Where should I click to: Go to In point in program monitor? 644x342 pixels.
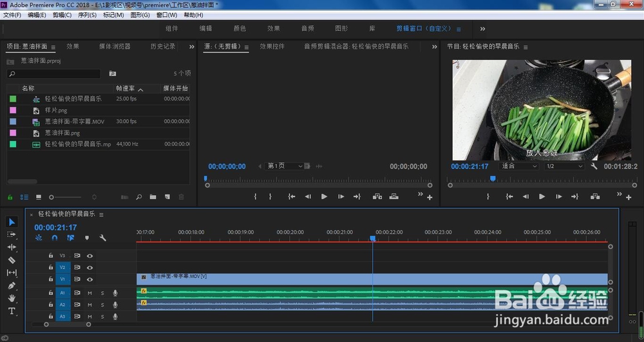(509, 196)
